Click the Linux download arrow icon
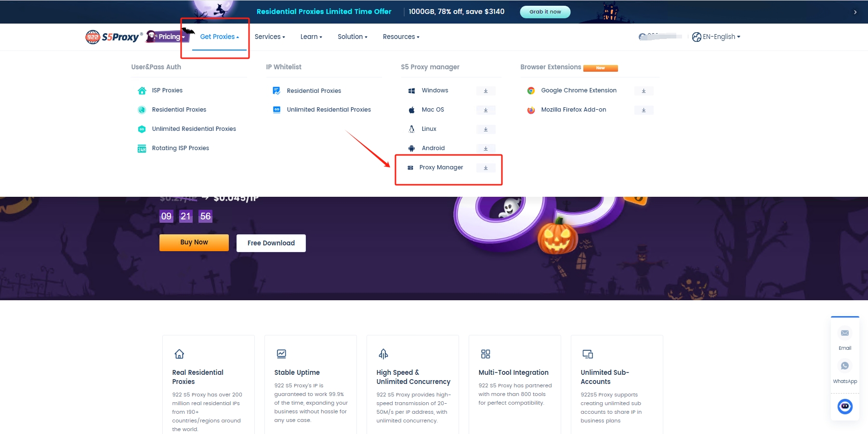868x434 pixels. coord(486,129)
